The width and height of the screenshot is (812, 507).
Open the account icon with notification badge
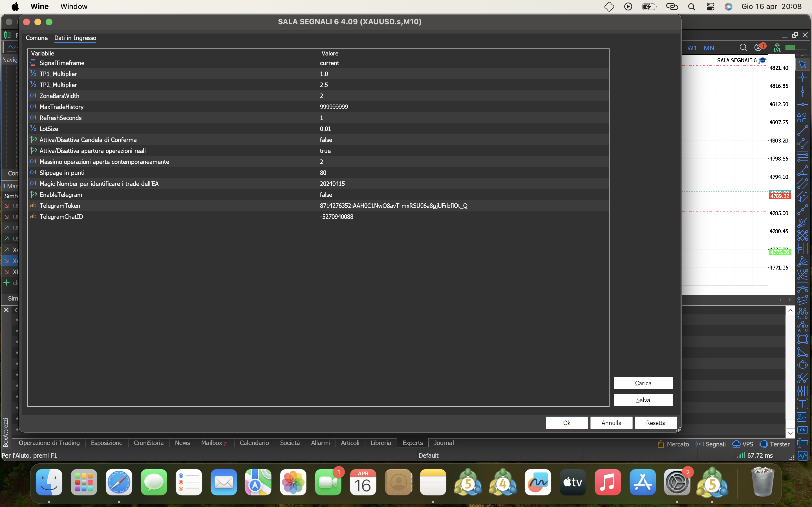click(758, 48)
